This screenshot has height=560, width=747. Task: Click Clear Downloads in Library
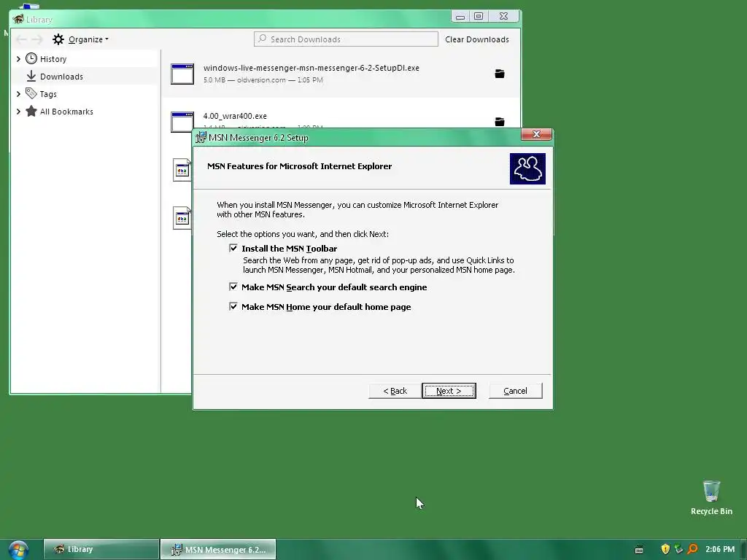tap(477, 39)
